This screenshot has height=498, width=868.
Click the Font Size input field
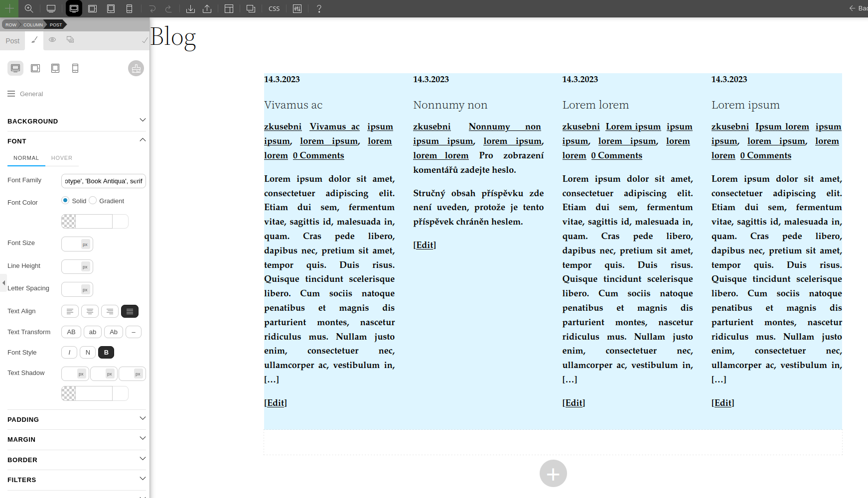pyautogui.click(x=77, y=244)
